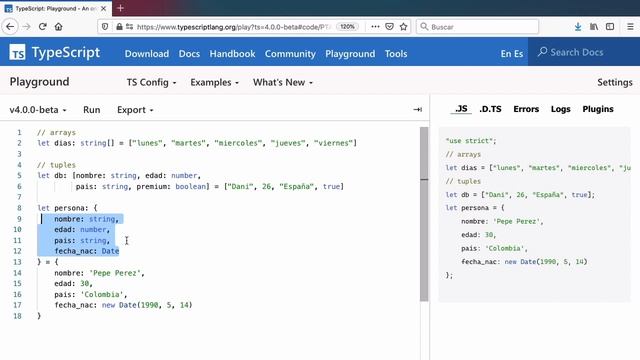640x360 pixels.
Task: Focus the browser Buscar search box
Action: click(477, 27)
